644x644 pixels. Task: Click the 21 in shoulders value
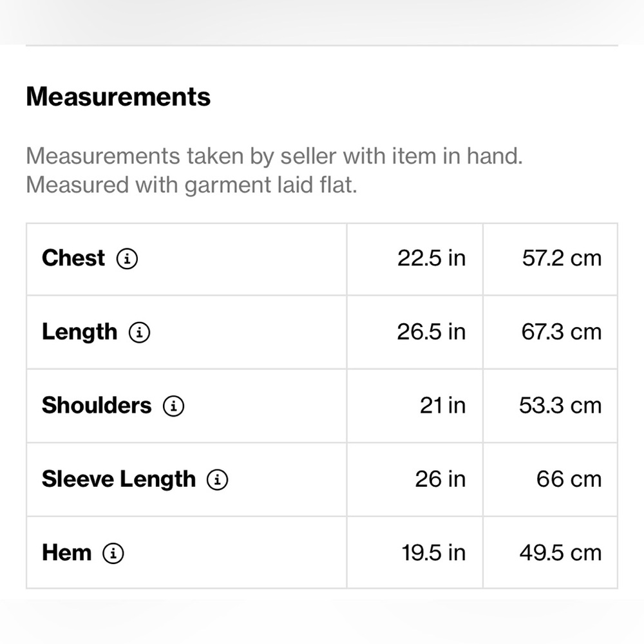pyautogui.click(x=443, y=406)
